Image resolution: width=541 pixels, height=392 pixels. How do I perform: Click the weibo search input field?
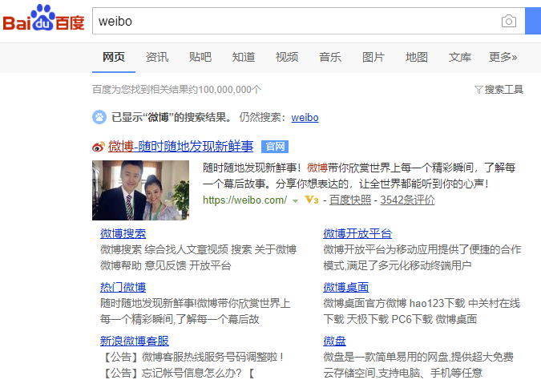(297, 21)
